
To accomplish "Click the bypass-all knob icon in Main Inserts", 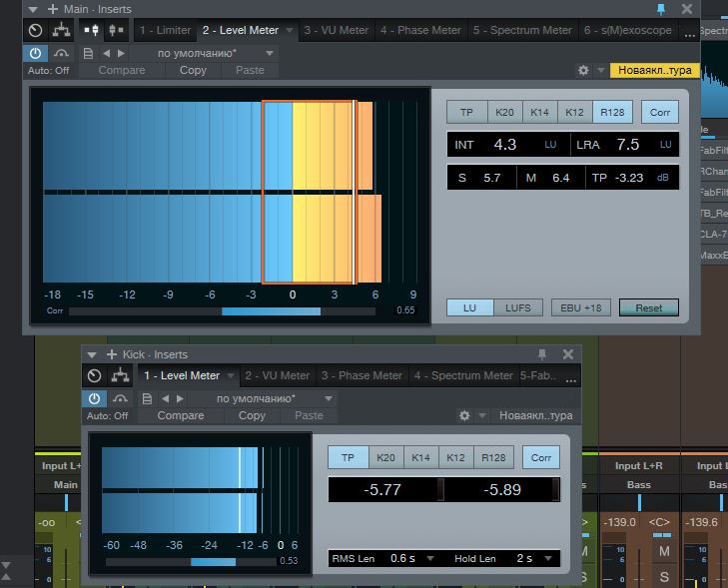I will pyautogui.click(x=36, y=31).
